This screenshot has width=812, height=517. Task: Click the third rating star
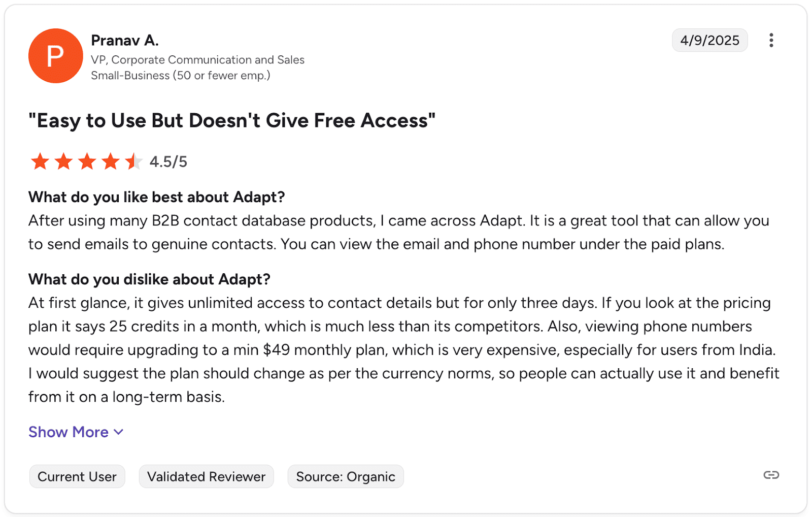[x=87, y=161]
